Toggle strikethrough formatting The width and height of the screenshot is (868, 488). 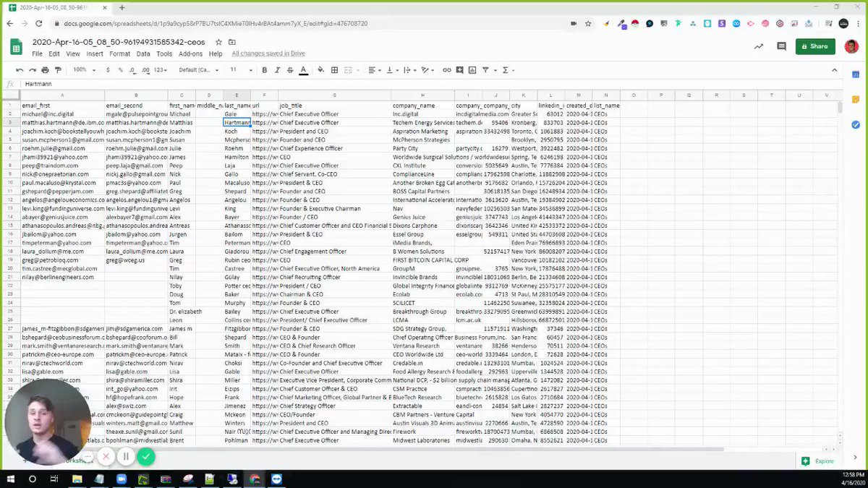[x=290, y=70]
